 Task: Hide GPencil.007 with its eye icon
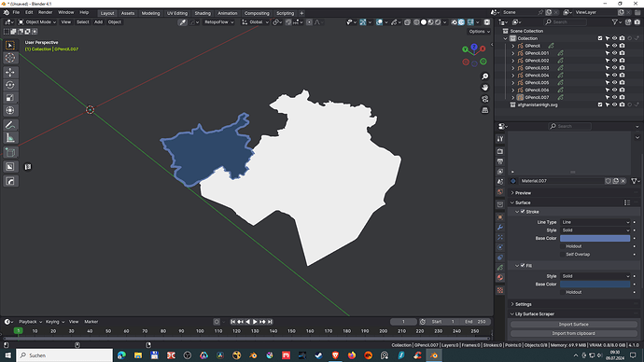(614, 97)
